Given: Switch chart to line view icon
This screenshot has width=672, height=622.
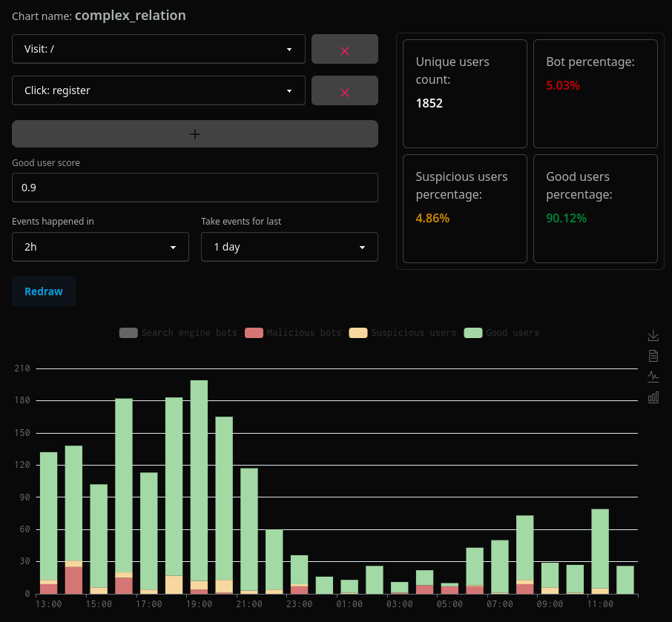Looking at the screenshot, I should [653, 376].
